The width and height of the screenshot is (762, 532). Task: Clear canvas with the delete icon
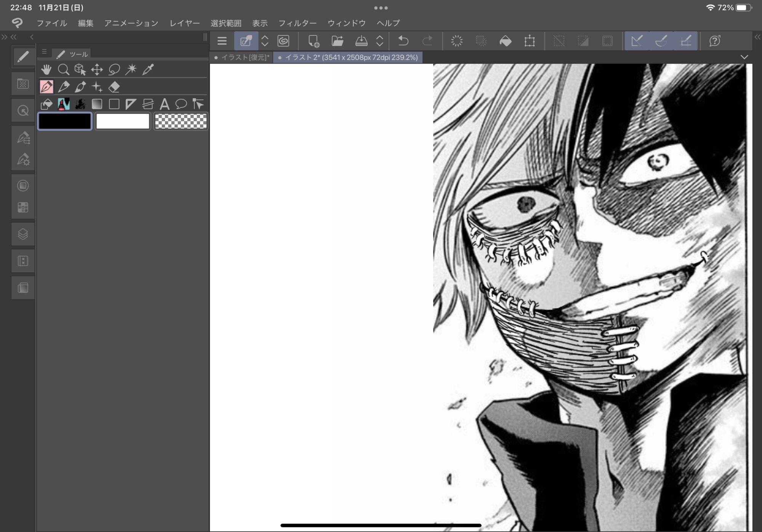point(457,41)
